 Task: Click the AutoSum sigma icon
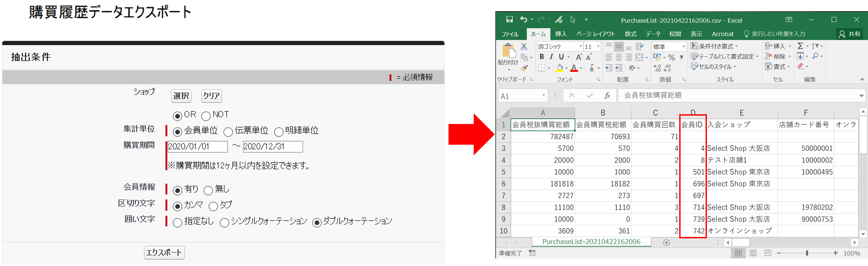point(801,46)
